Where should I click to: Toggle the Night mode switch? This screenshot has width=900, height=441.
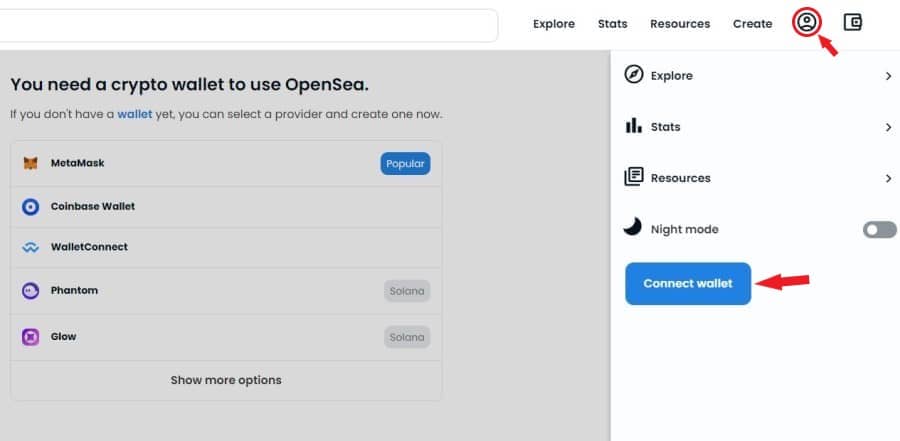point(880,230)
